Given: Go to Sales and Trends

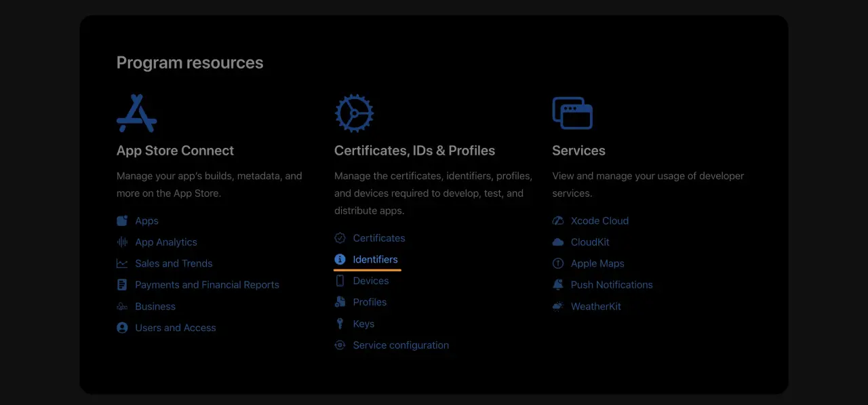Looking at the screenshot, I should (174, 263).
